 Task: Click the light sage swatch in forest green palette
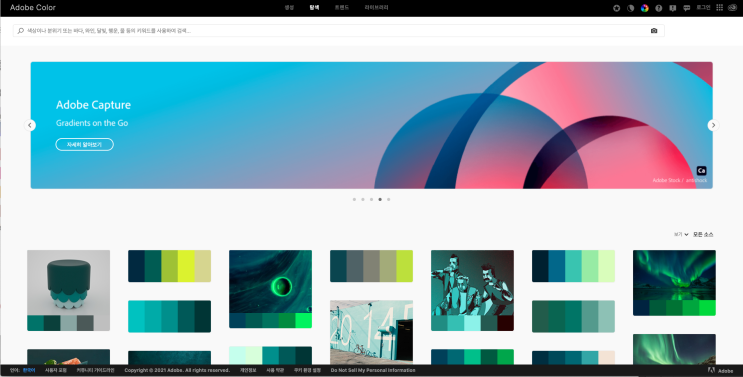607,316
